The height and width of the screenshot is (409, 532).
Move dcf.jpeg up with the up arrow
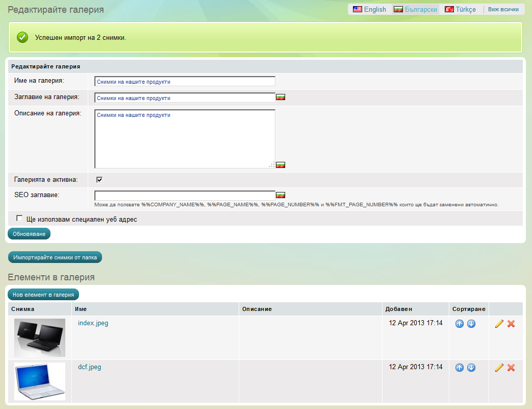[x=460, y=368]
